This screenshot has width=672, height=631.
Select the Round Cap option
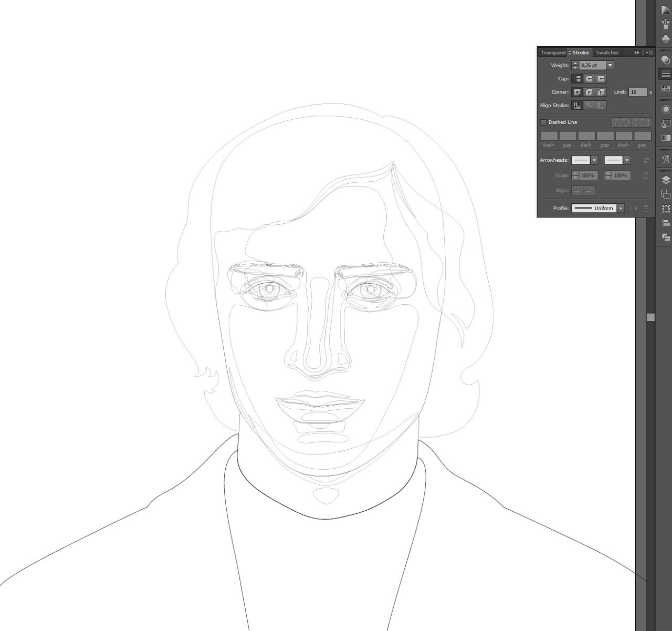coord(589,79)
